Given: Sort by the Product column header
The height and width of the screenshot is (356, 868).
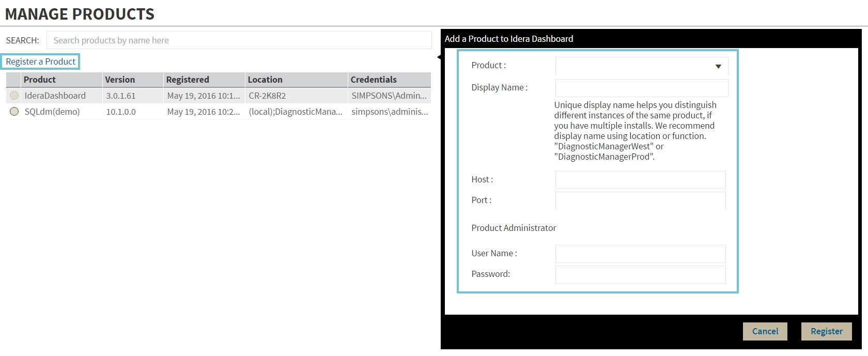Looking at the screenshot, I should (40, 80).
